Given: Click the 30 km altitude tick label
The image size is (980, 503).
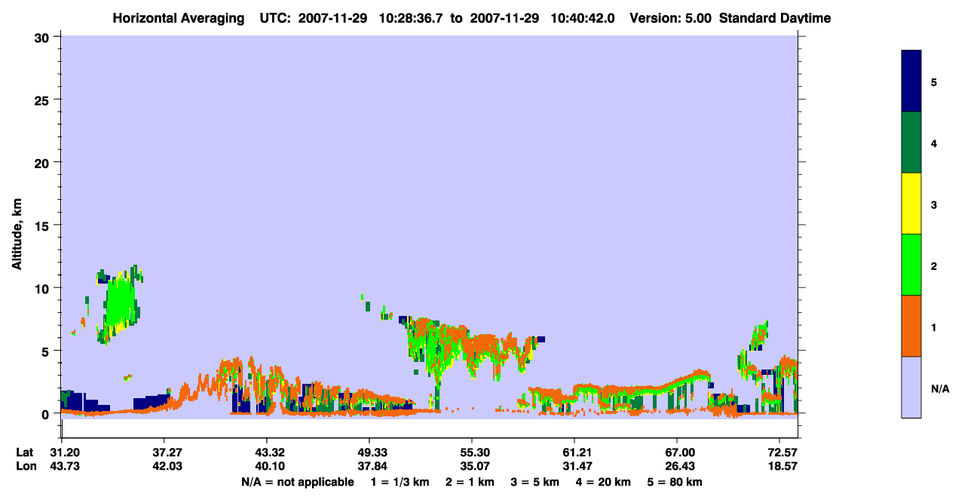Looking at the screenshot, I should pos(44,37).
